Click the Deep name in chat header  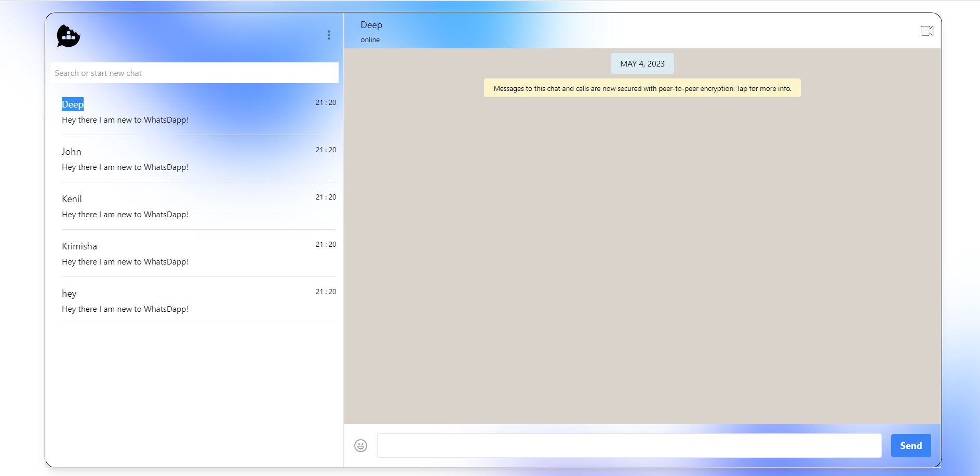point(371,25)
